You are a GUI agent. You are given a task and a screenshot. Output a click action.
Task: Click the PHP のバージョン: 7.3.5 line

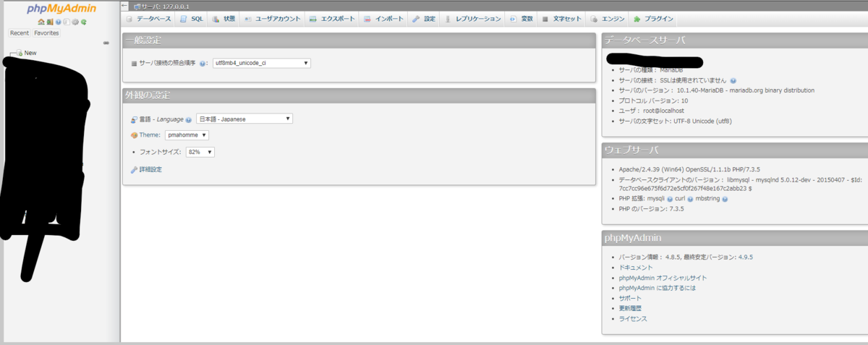[652, 208]
